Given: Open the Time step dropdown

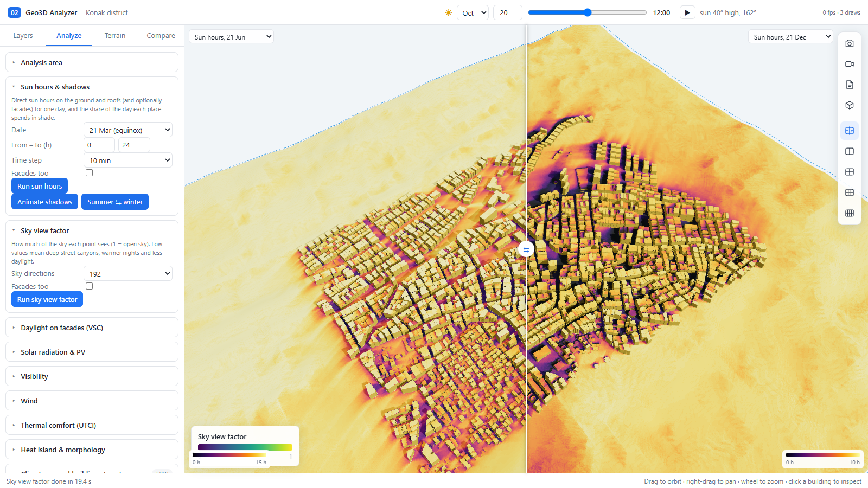Looking at the screenshot, I should pyautogui.click(x=128, y=160).
